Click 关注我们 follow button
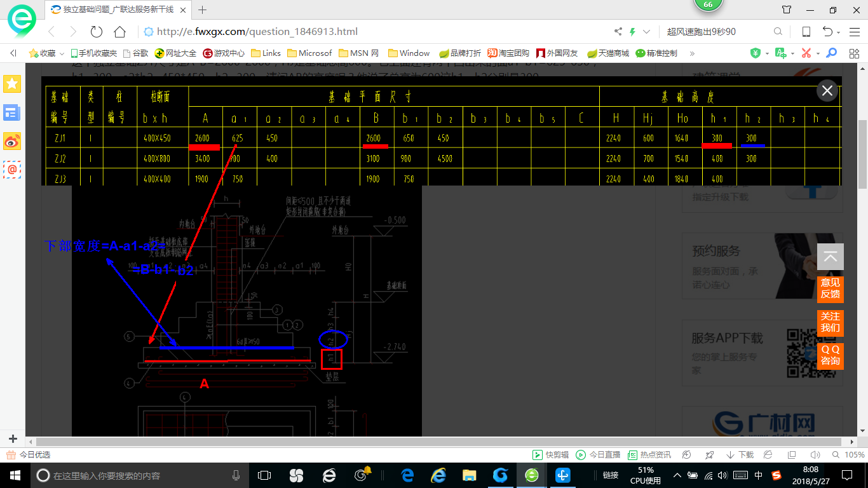 point(831,322)
